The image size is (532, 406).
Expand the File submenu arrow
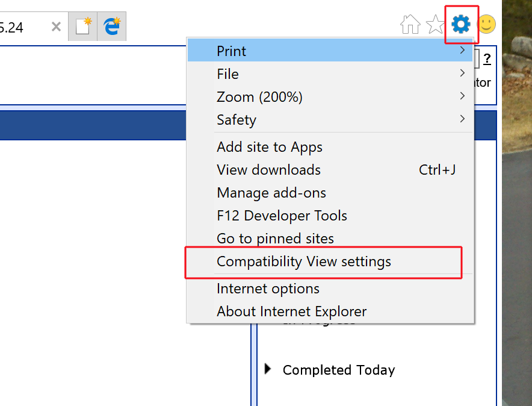(462, 73)
